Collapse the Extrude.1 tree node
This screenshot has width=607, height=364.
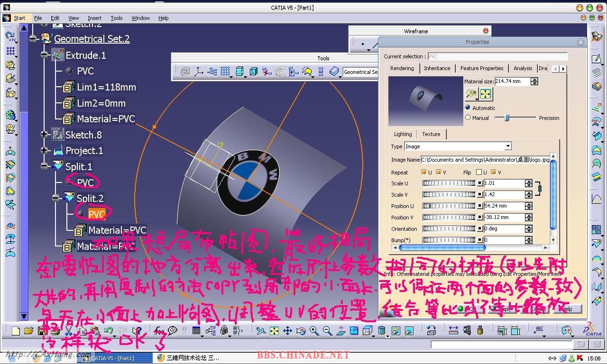(45, 55)
